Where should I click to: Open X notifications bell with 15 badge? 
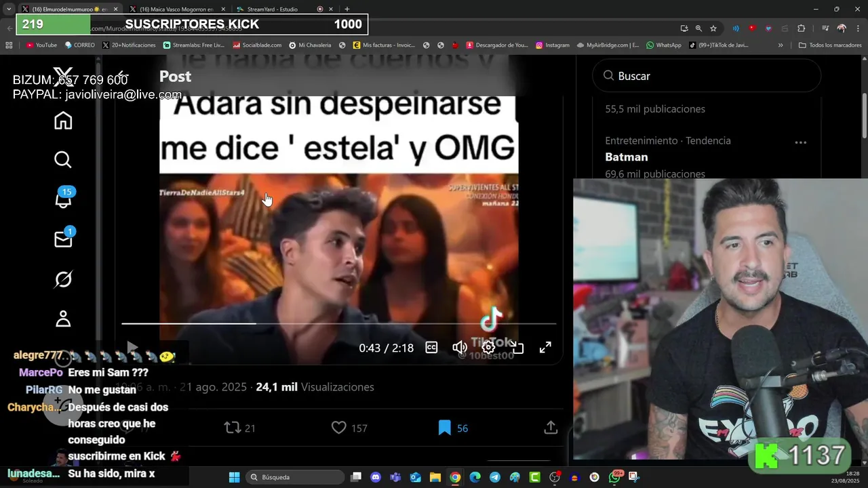[x=63, y=199]
